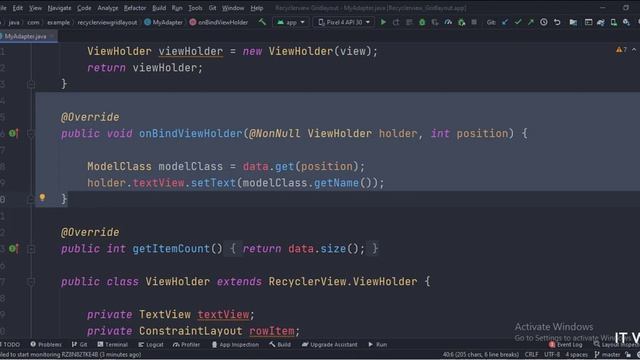Click the Apply Code Changes icon
The image size is (640, 360).
409,22
